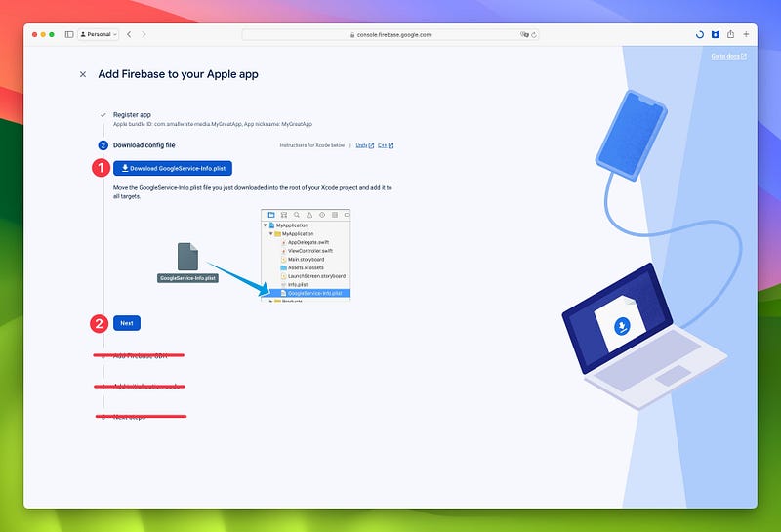
Task: Collapse the MyApplication folder disclosure triangle
Action: pyautogui.click(x=271, y=233)
